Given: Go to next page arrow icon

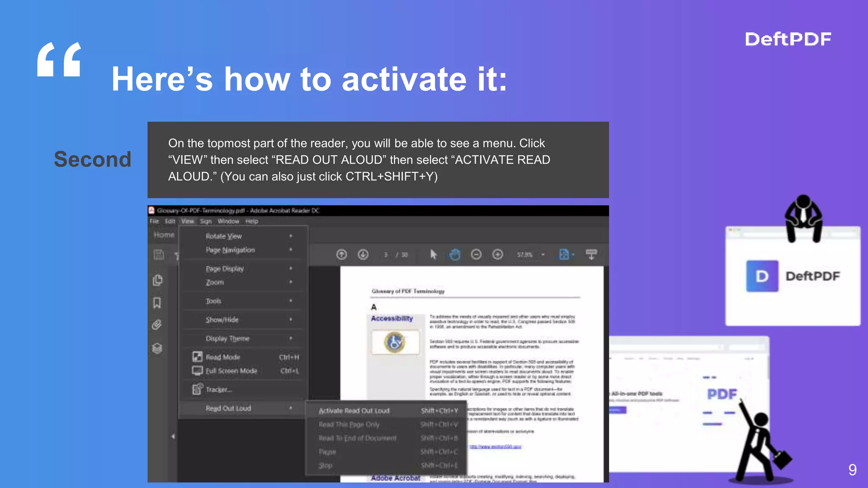Looking at the screenshot, I should 363,254.
